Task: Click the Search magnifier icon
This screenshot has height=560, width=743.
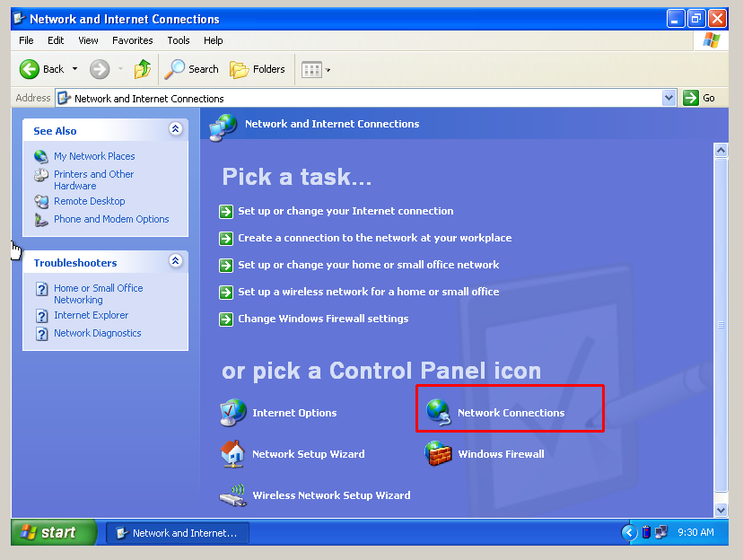Action: tap(174, 69)
